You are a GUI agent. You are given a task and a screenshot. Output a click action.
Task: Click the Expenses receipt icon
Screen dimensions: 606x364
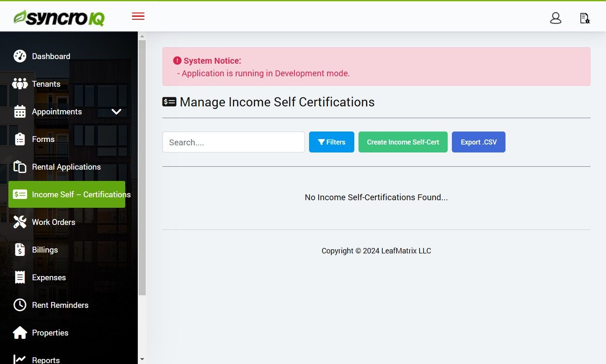tap(20, 277)
